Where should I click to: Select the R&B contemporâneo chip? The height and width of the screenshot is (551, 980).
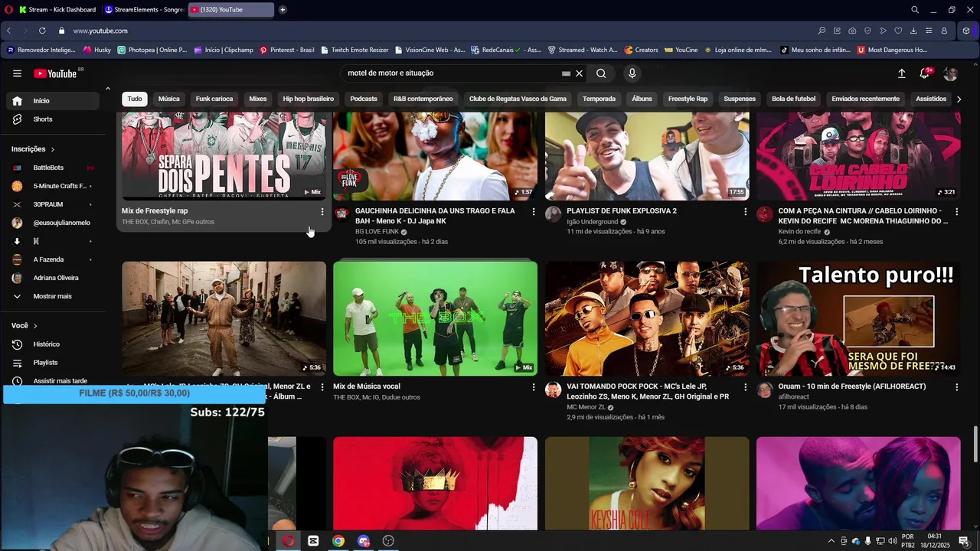[x=423, y=99]
